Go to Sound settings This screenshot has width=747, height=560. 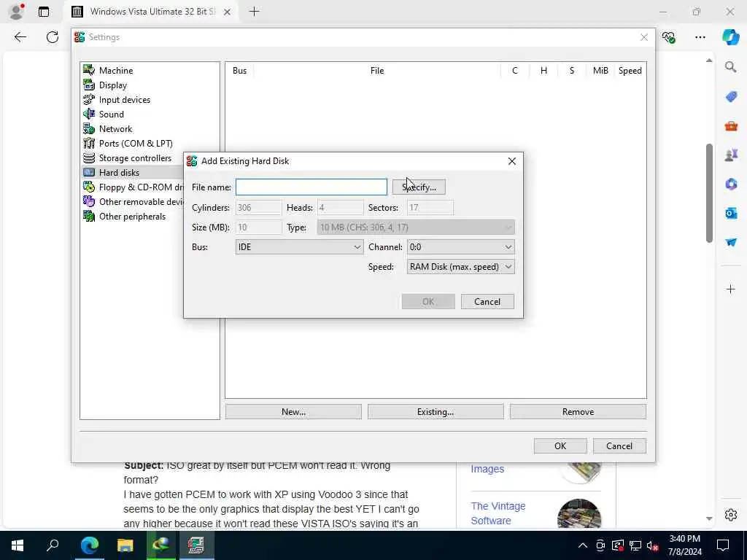(x=111, y=114)
